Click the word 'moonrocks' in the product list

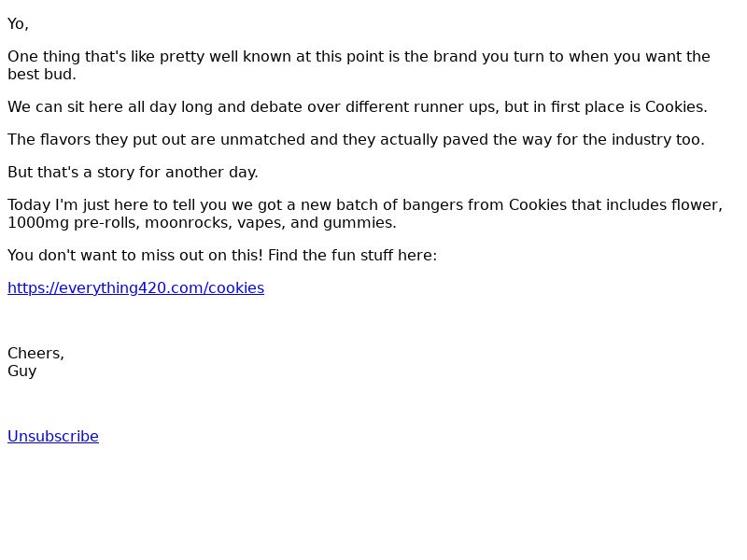(x=189, y=223)
